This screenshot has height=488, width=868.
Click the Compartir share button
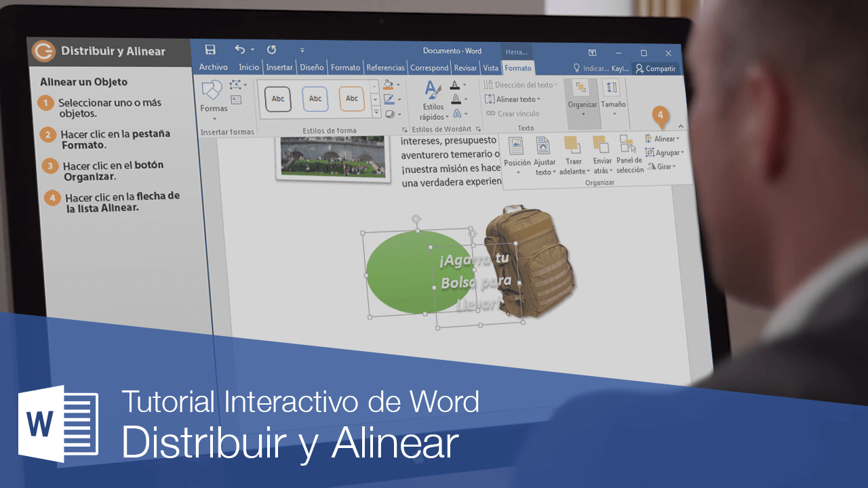pos(656,69)
